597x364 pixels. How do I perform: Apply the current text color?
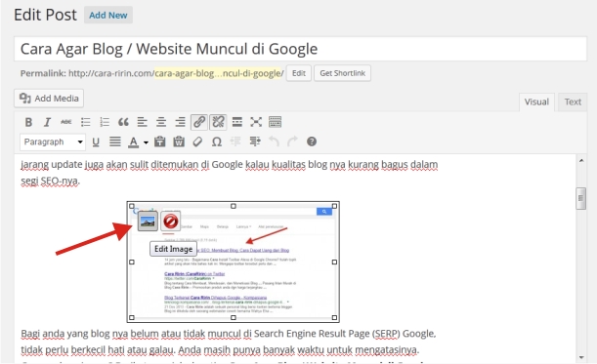[133, 142]
